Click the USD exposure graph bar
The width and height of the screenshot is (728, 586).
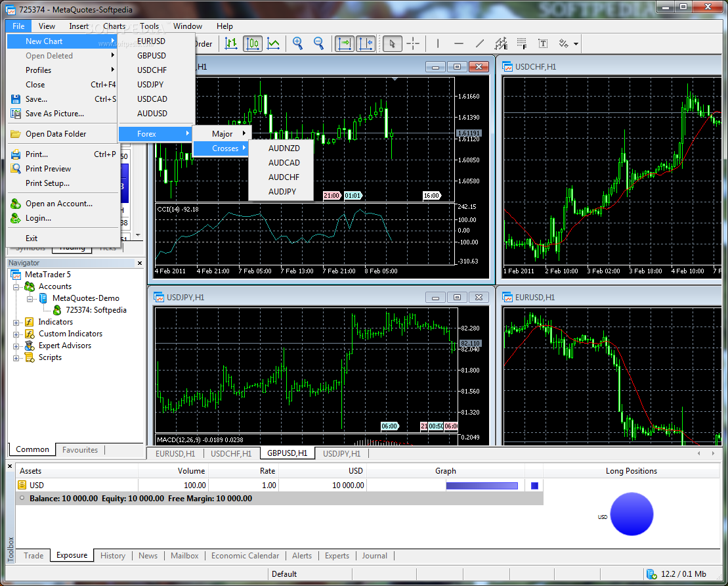coord(482,485)
